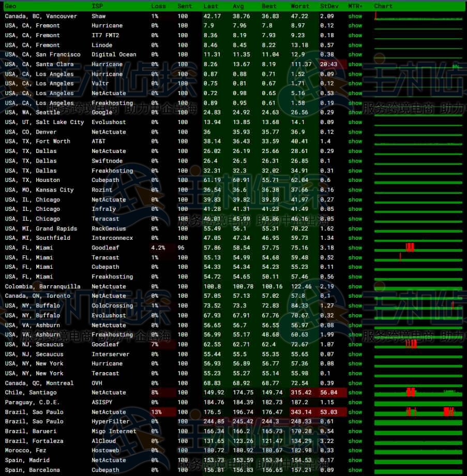Click the Worst column header
Image resolution: width=467 pixels, height=476 pixels.
coord(300,6)
